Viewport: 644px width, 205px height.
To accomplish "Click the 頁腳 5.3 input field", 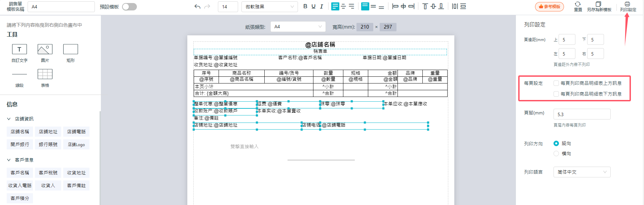I will (x=582, y=114).
